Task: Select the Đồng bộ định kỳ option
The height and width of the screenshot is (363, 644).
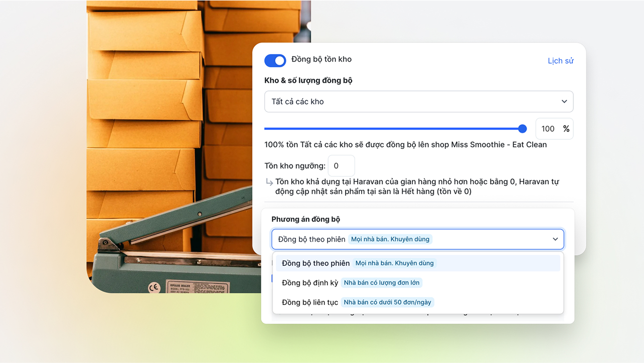Action: pos(418,283)
